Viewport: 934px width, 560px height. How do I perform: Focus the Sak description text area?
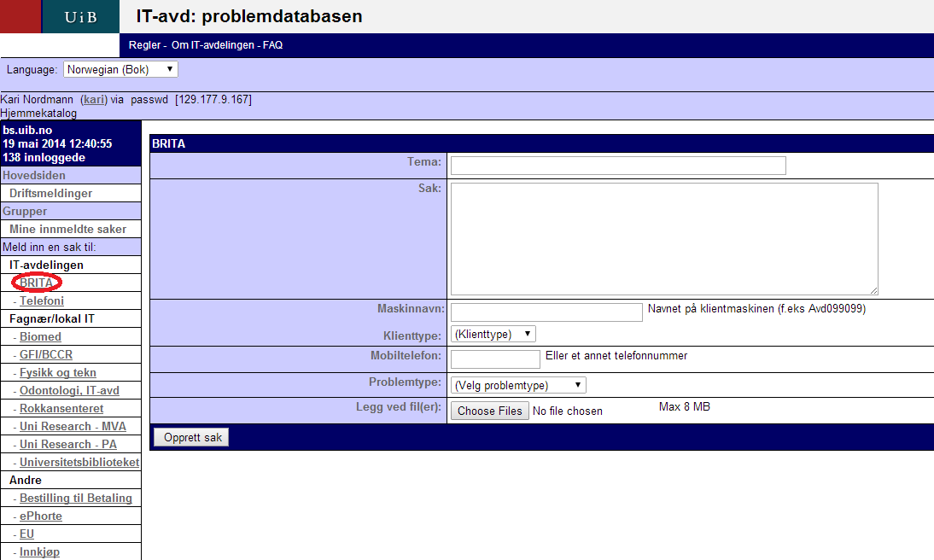point(663,239)
